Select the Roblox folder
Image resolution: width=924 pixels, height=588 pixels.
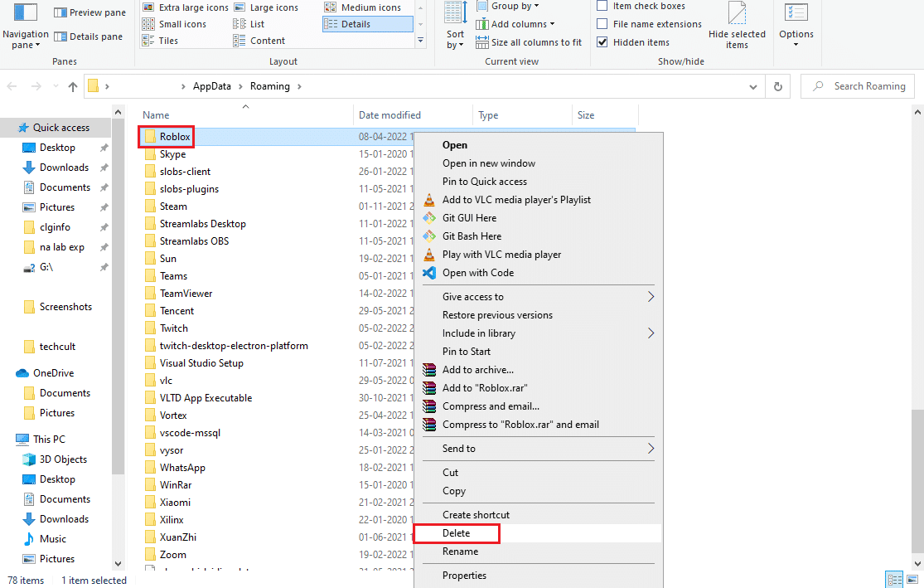pos(175,137)
